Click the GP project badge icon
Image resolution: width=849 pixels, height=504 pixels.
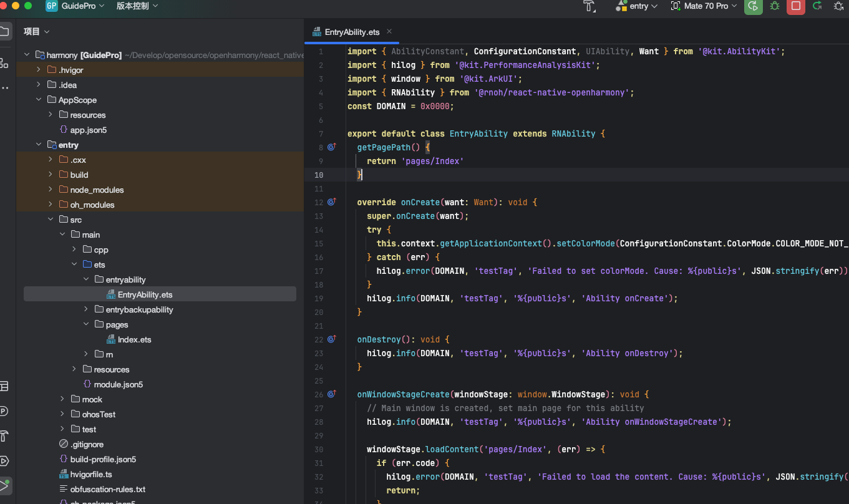pyautogui.click(x=52, y=6)
